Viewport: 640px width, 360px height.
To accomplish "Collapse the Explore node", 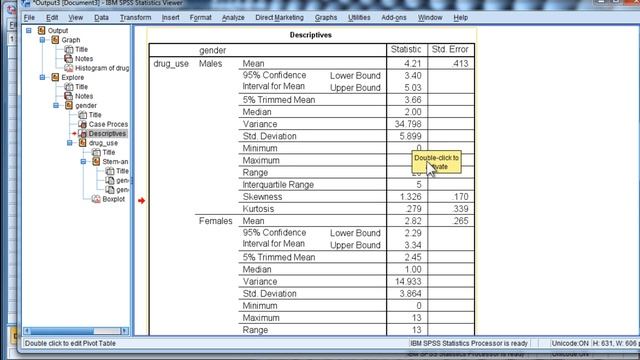I will click(42, 78).
